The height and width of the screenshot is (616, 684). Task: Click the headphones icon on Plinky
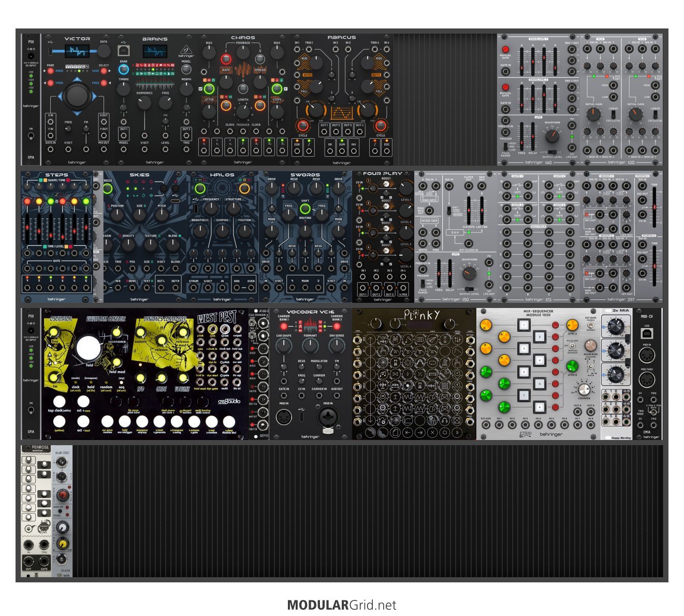click(x=445, y=421)
